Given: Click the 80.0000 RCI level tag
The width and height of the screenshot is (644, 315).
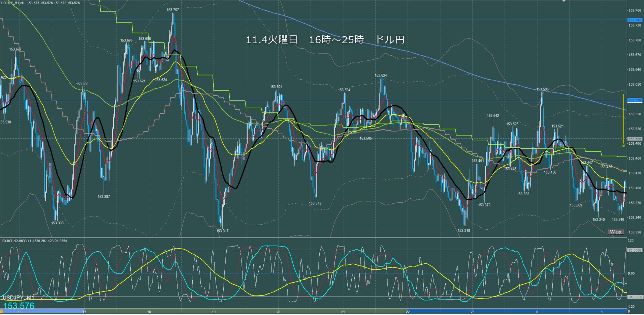Looking at the screenshot, I should [x=635, y=251].
